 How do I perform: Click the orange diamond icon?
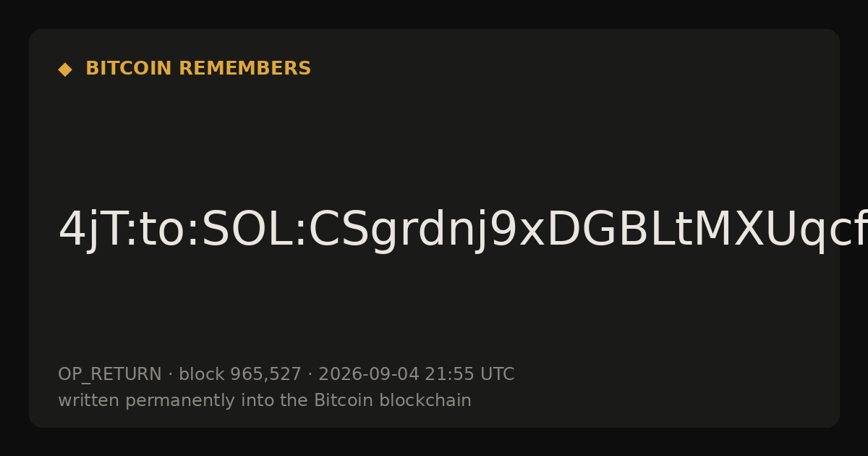65,69
